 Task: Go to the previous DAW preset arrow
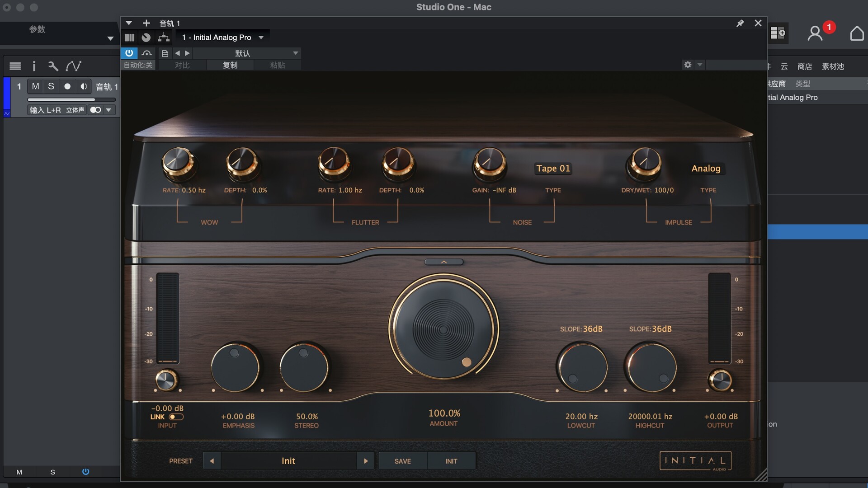178,53
